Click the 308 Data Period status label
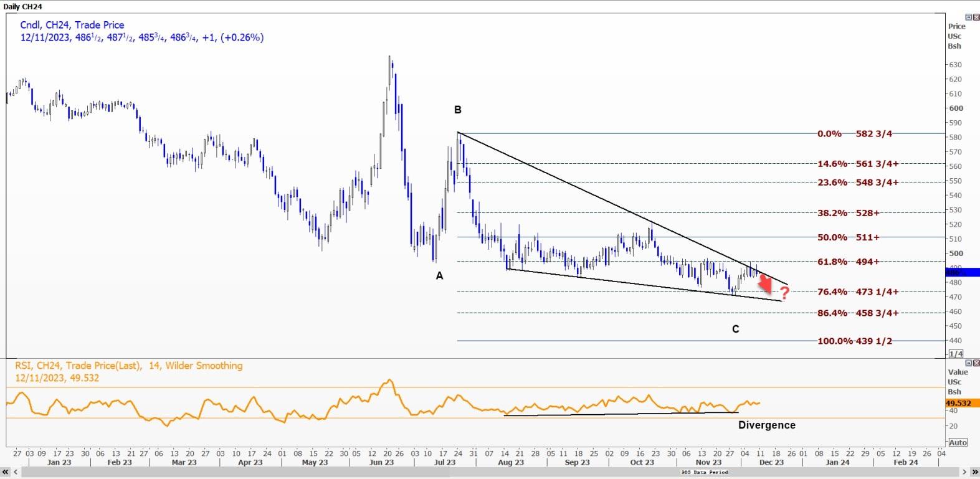The height and width of the screenshot is (479, 980). tap(705, 472)
